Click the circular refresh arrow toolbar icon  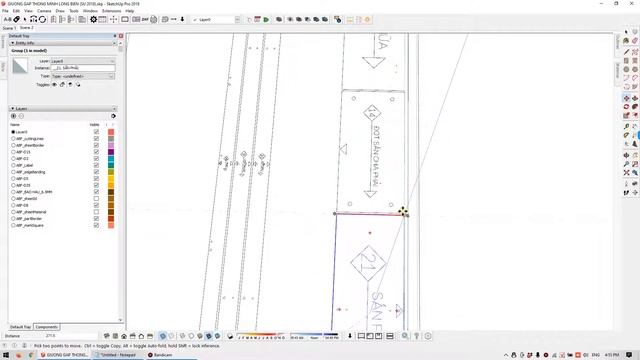[42, 20]
